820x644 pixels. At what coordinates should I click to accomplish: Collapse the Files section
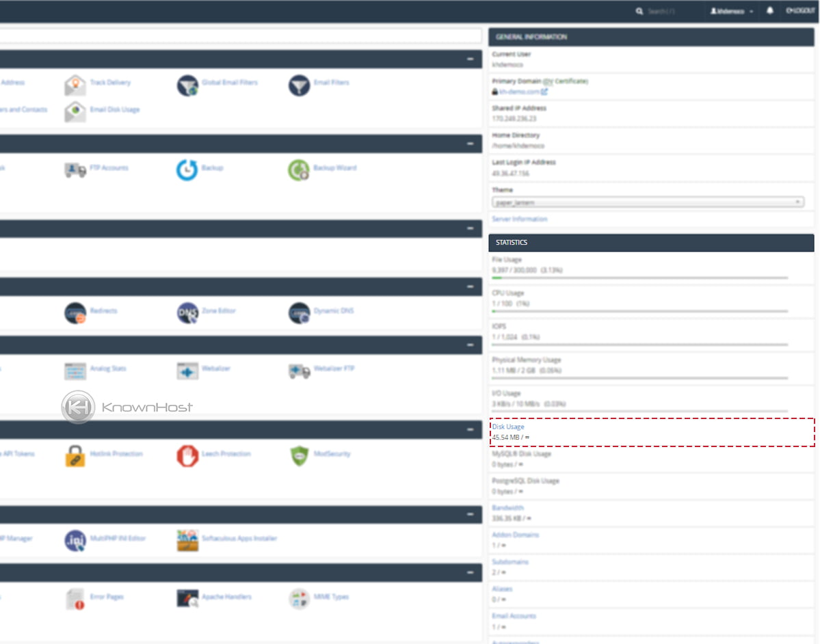(470, 144)
